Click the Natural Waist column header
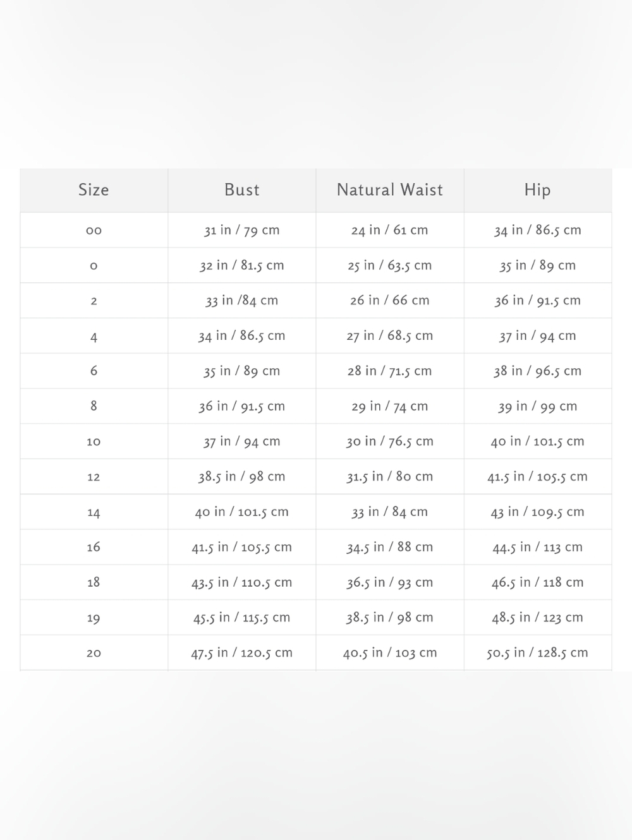 click(x=390, y=190)
